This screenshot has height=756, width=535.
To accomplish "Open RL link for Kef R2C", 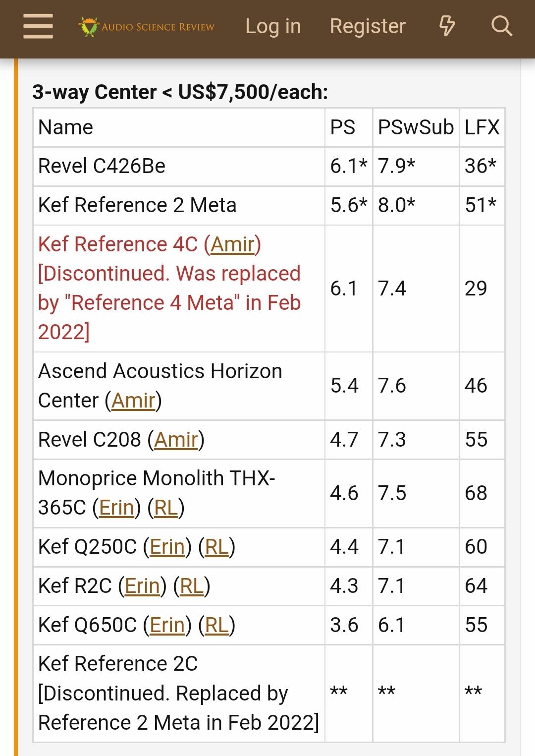I will click(192, 586).
